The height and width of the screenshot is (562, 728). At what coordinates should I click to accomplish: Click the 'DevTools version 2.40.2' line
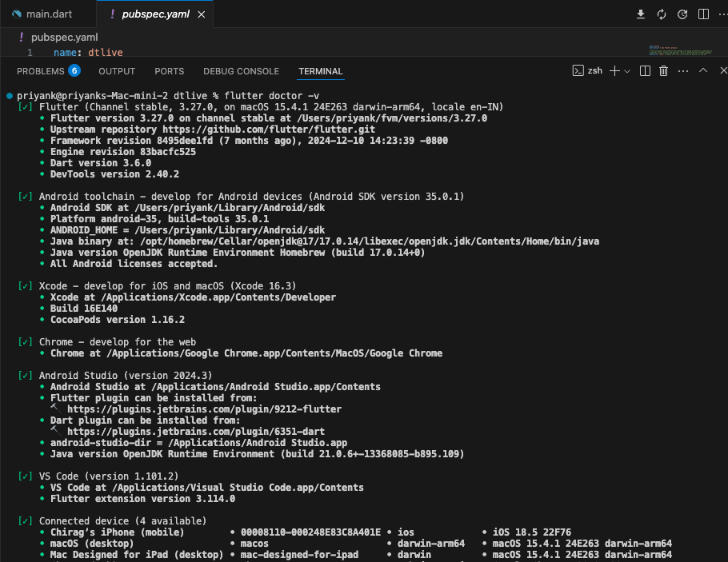(114, 174)
